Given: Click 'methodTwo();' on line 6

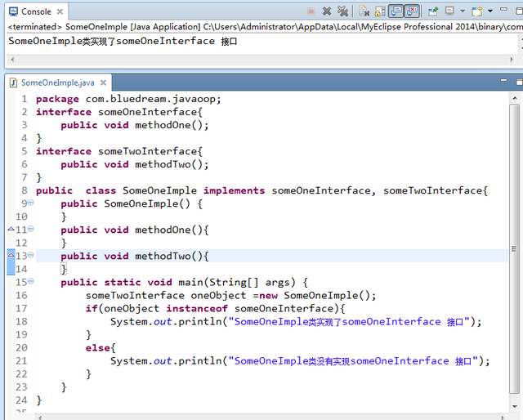Looking at the screenshot, I should pos(172,164).
